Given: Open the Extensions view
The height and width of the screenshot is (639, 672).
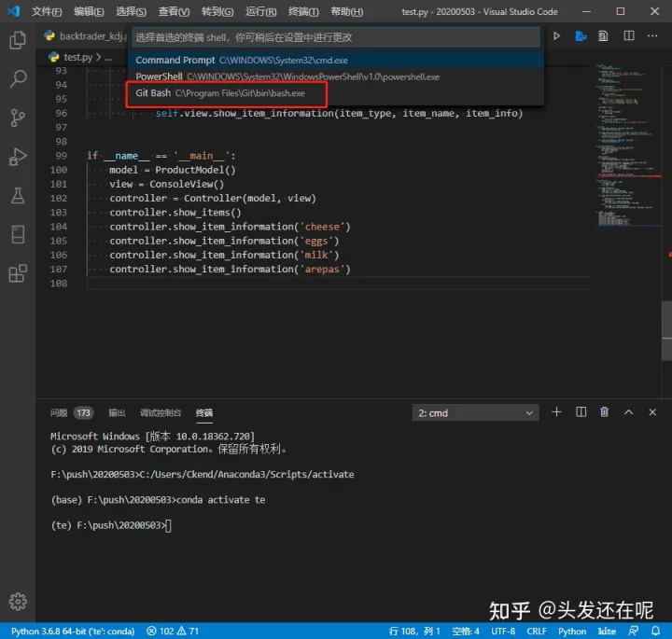Looking at the screenshot, I should (x=18, y=273).
